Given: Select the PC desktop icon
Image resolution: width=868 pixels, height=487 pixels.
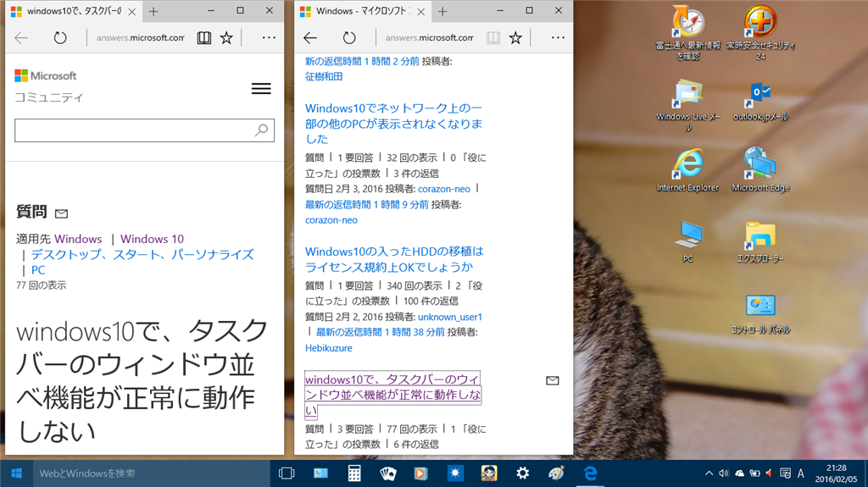Looking at the screenshot, I should coord(688,241).
